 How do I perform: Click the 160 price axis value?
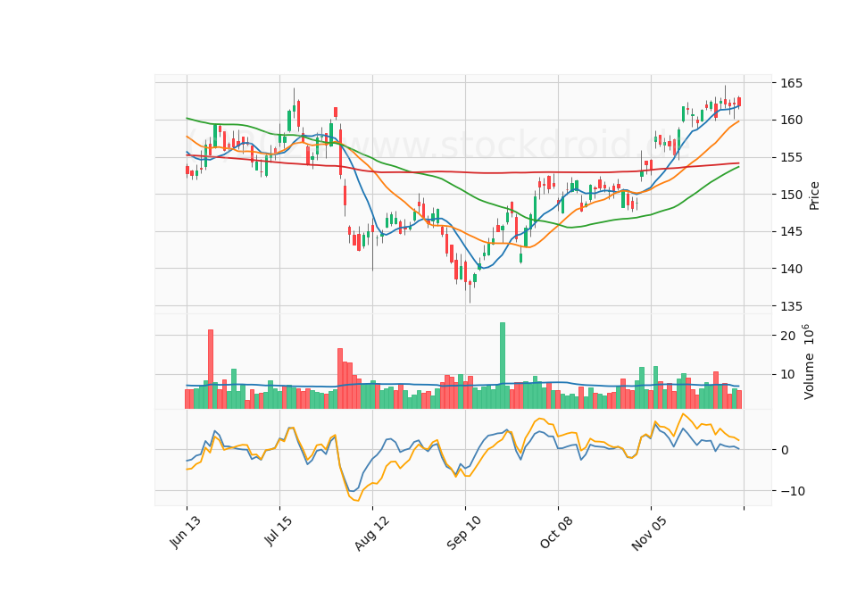pyautogui.click(x=792, y=120)
